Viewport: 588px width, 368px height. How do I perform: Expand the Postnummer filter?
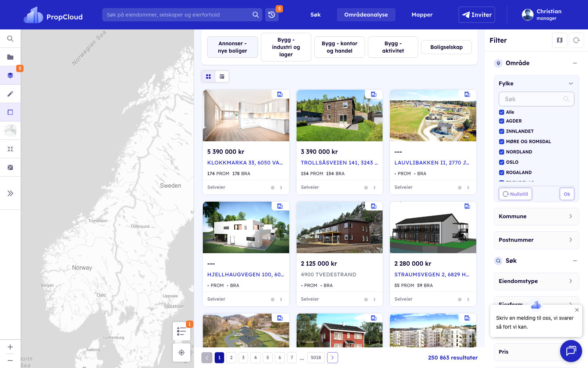pos(536,240)
